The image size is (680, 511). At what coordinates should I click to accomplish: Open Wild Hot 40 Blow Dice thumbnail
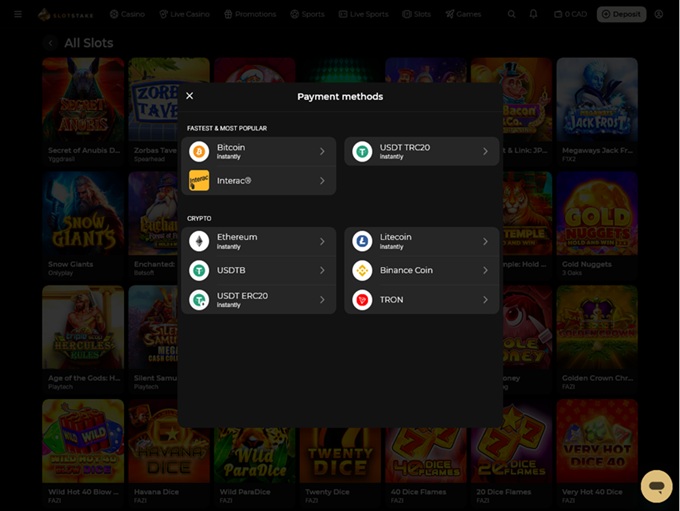83,441
